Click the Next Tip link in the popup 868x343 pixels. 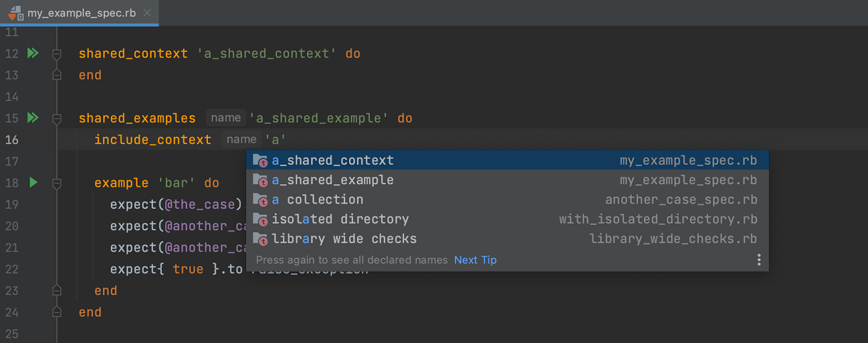tap(475, 260)
